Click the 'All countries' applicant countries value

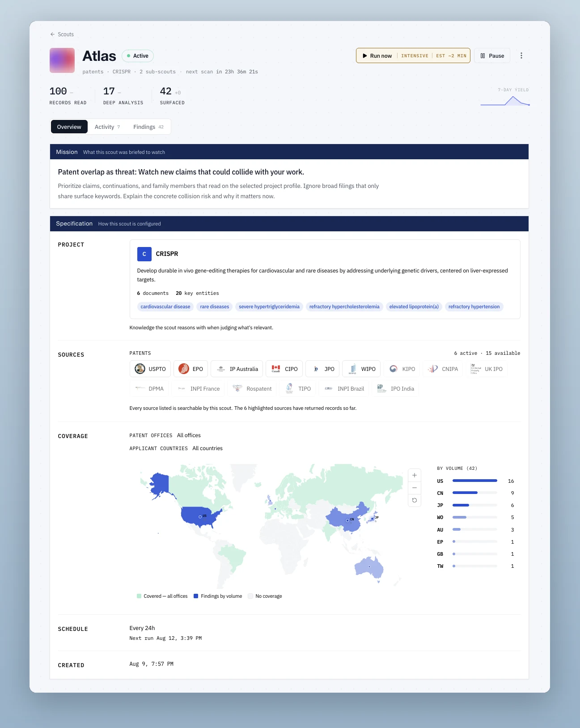(207, 448)
